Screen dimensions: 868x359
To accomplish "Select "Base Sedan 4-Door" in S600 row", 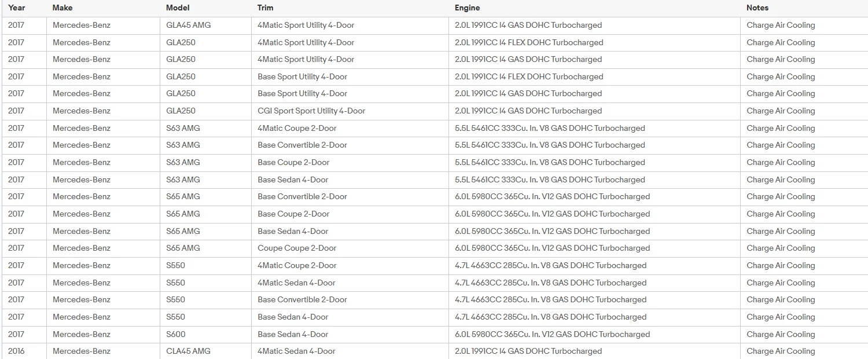I will pyautogui.click(x=293, y=334).
